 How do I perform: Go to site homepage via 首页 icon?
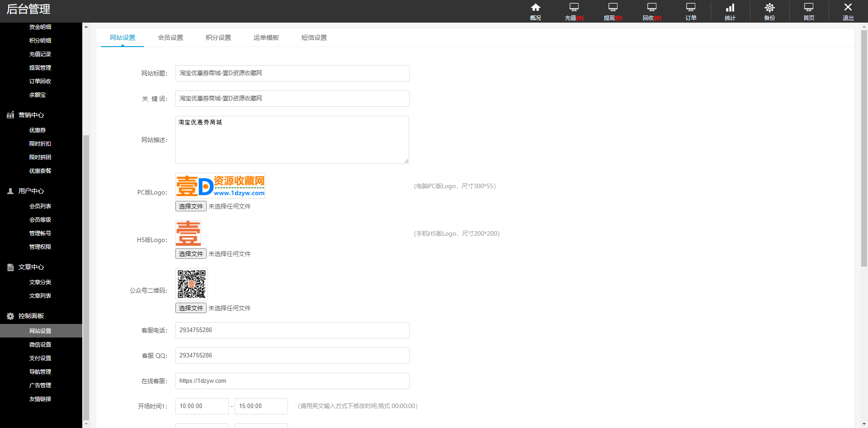pos(809,11)
